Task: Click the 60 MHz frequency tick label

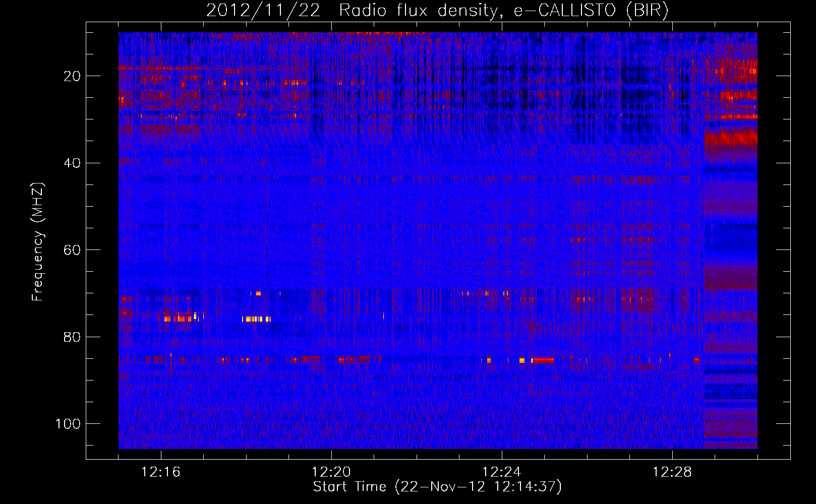Action: pyautogui.click(x=73, y=250)
